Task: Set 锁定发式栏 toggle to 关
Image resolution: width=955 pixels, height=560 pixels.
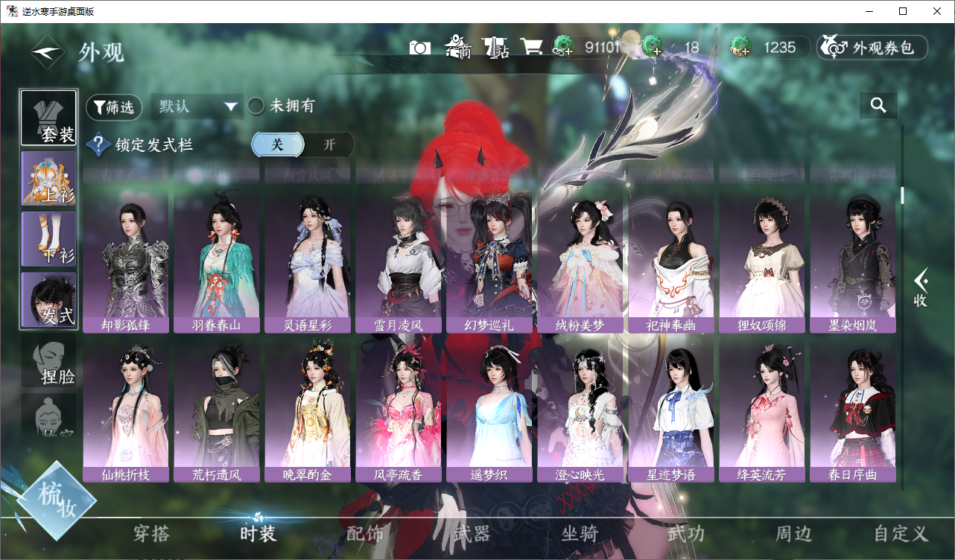Action: pyautogui.click(x=277, y=145)
